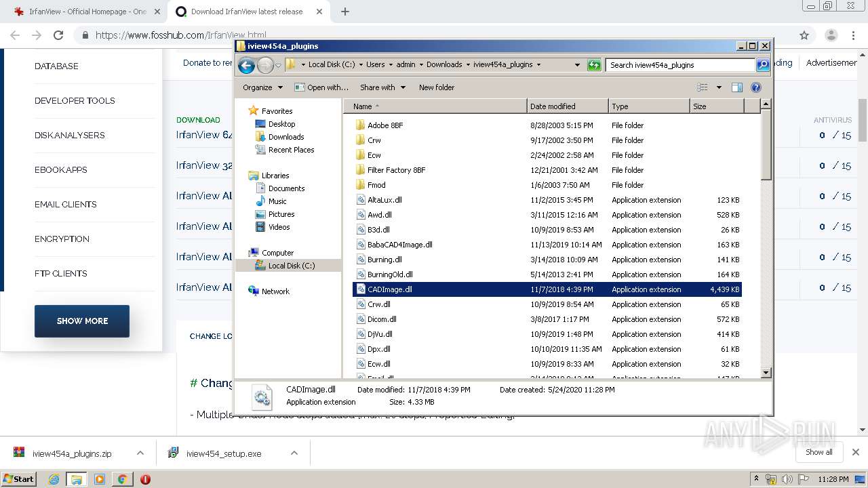This screenshot has height=488, width=868.
Task: Open Recent Places in sidebar
Action: pyautogui.click(x=291, y=150)
